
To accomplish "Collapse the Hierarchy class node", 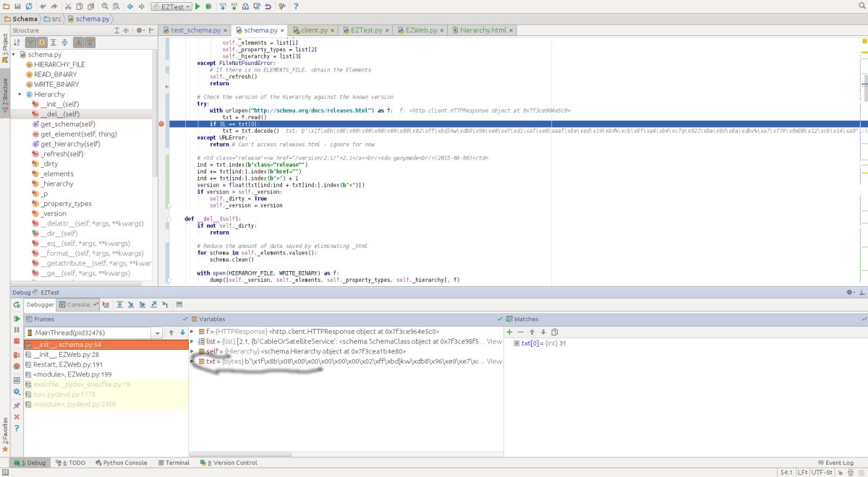I will point(20,94).
